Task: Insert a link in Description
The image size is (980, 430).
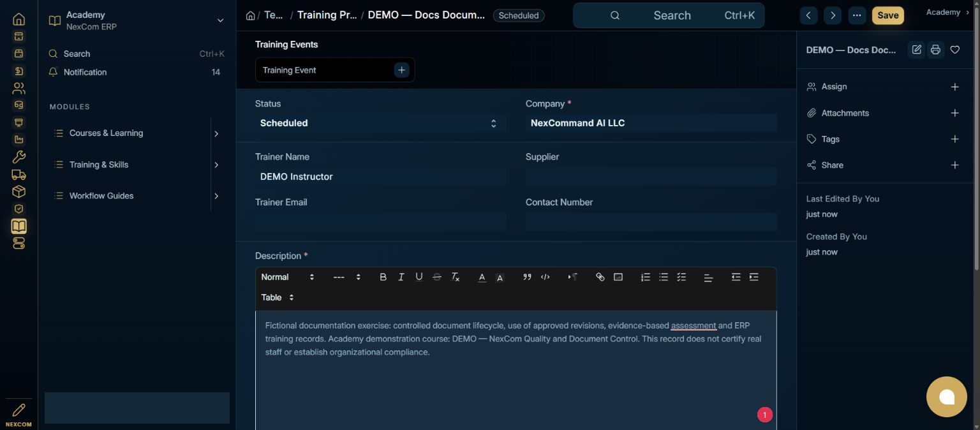Action: point(600,277)
